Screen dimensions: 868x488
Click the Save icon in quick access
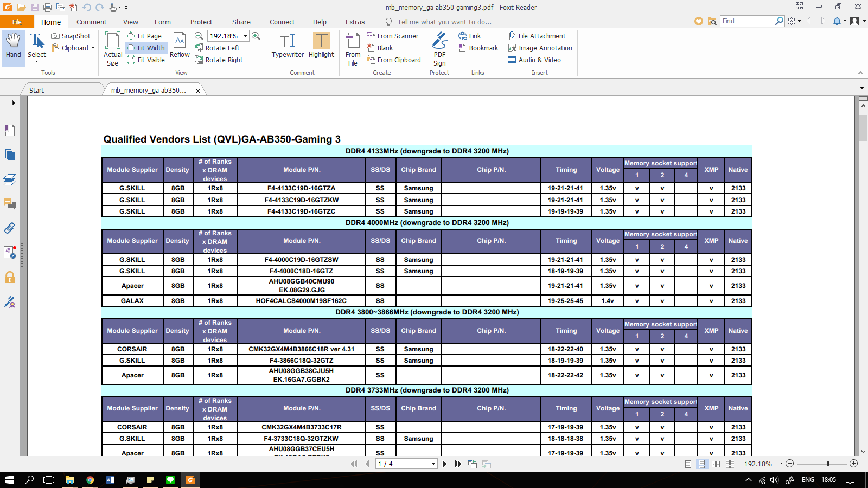pyautogui.click(x=34, y=7)
